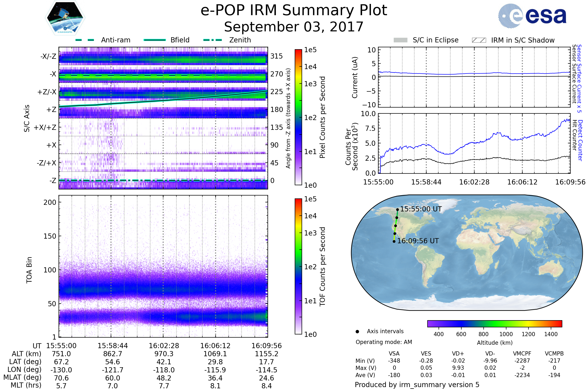Click the CASSIOPE satellite hexagon logo

[65, 18]
